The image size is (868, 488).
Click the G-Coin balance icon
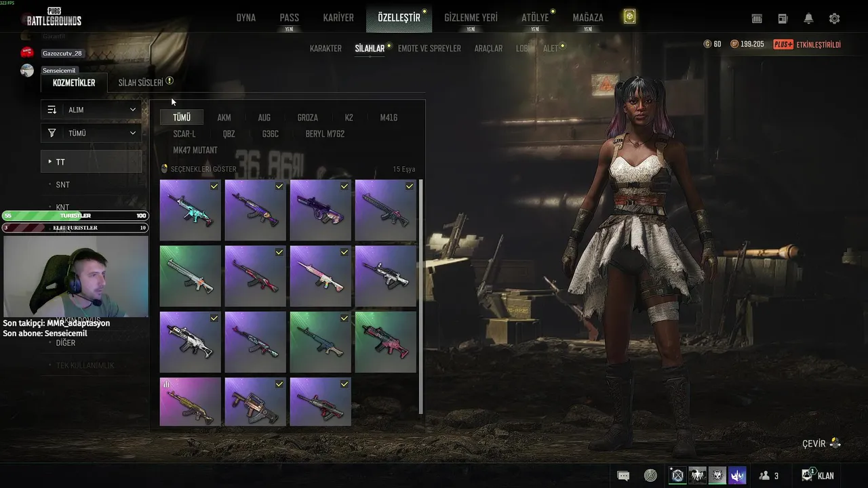pos(708,44)
